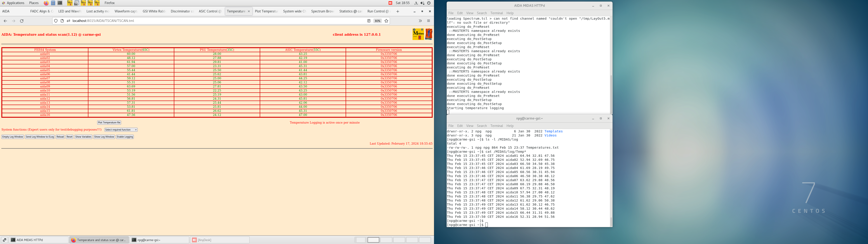Screen dimensions: 868x244
Task: Bookmark page with the star icon
Action: pyautogui.click(x=387, y=21)
